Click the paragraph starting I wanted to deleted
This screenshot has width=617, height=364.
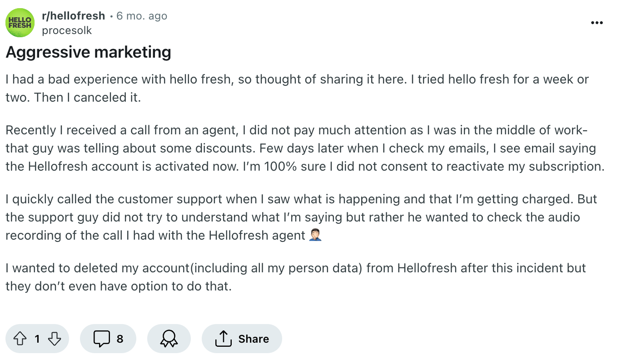point(296,277)
